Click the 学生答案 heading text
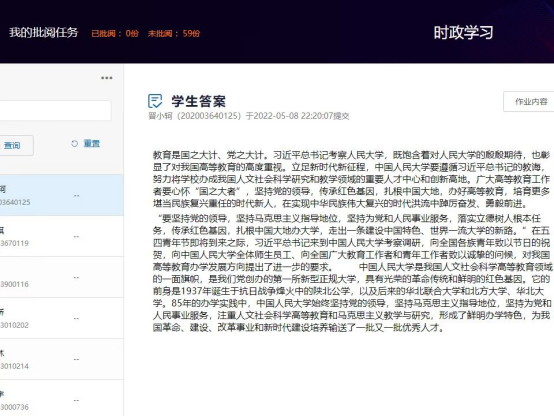Viewport: 554px width, 416px height. (x=199, y=101)
